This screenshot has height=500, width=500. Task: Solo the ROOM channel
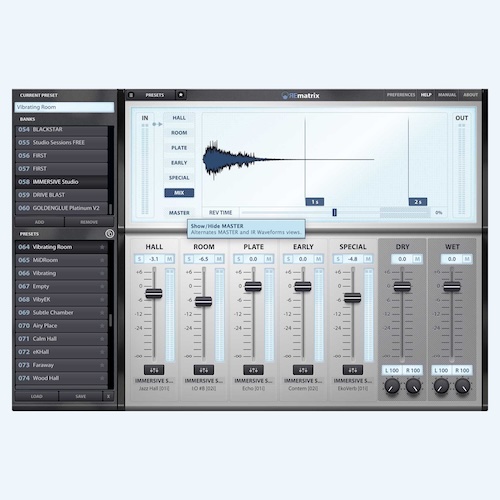189,259
